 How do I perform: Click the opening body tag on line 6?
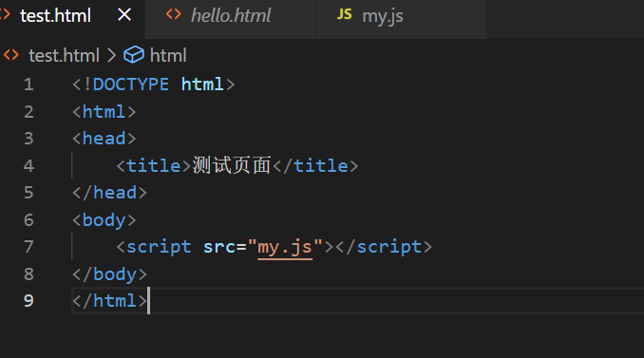[104, 220]
